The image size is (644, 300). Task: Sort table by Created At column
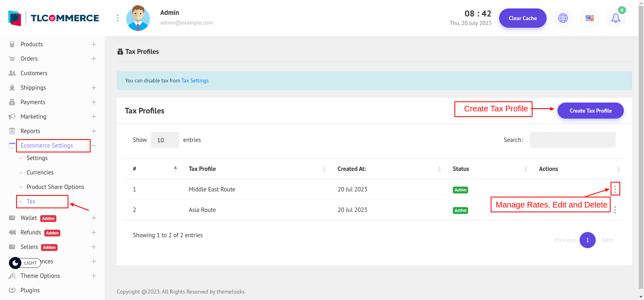(352, 169)
